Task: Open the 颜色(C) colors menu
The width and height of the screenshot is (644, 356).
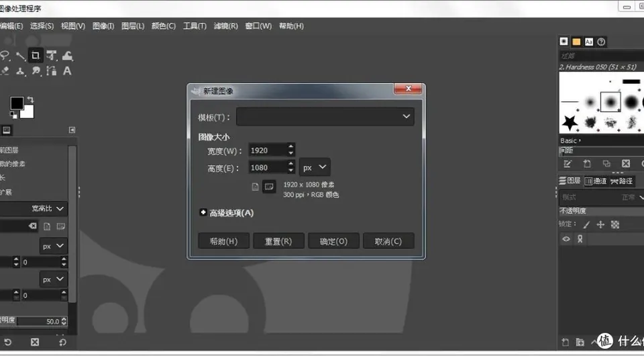Action: (164, 26)
